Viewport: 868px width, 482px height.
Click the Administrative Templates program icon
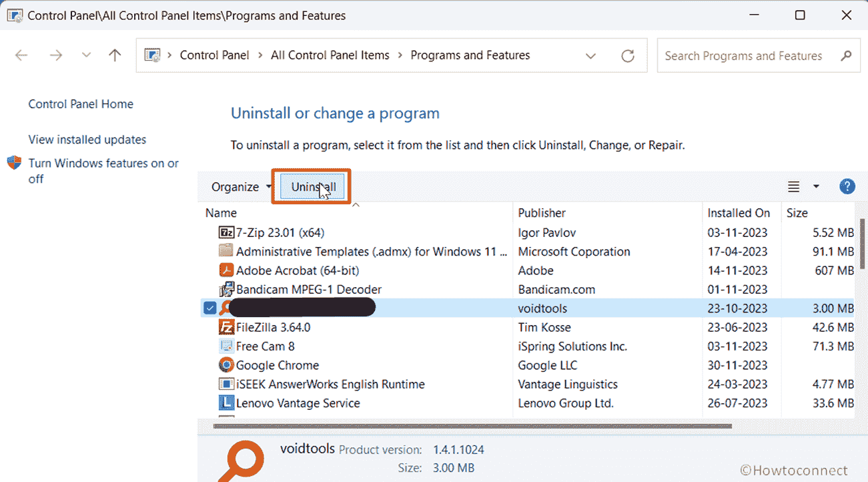click(226, 252)
